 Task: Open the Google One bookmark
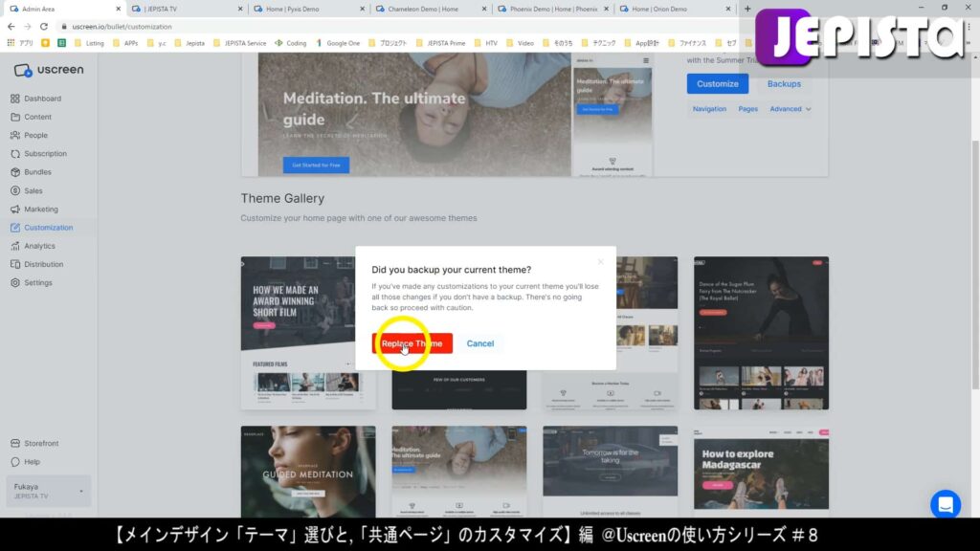(338, 43)
